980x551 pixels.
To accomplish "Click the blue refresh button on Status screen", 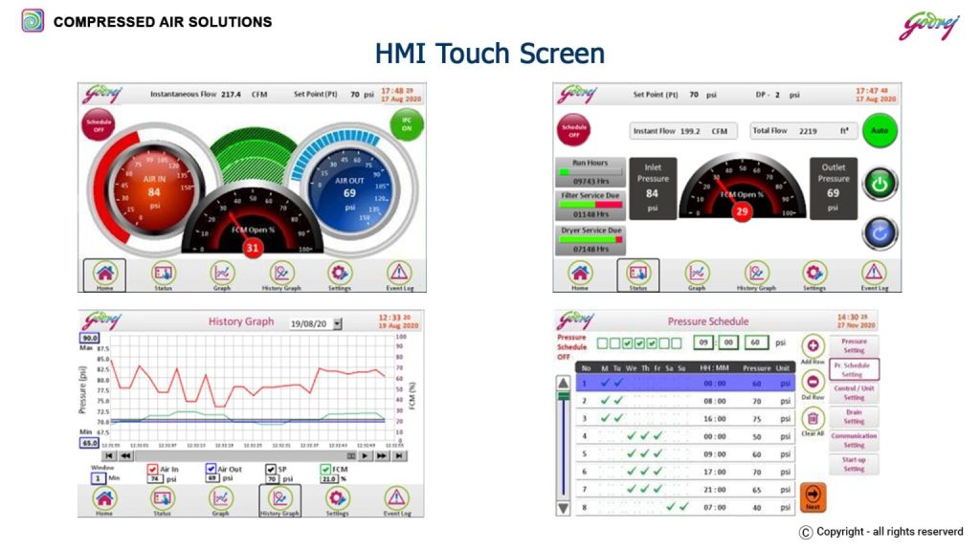I will tap(879, 232).
